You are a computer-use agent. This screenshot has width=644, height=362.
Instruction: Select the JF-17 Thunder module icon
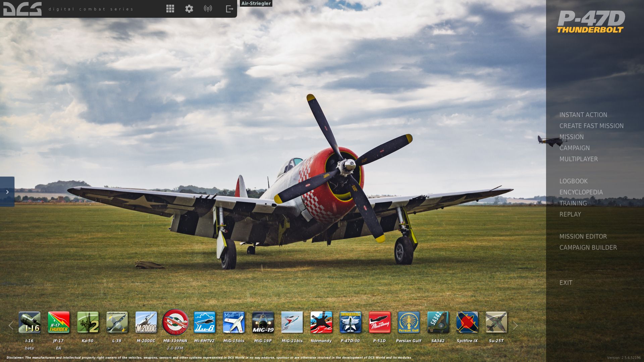59,322
